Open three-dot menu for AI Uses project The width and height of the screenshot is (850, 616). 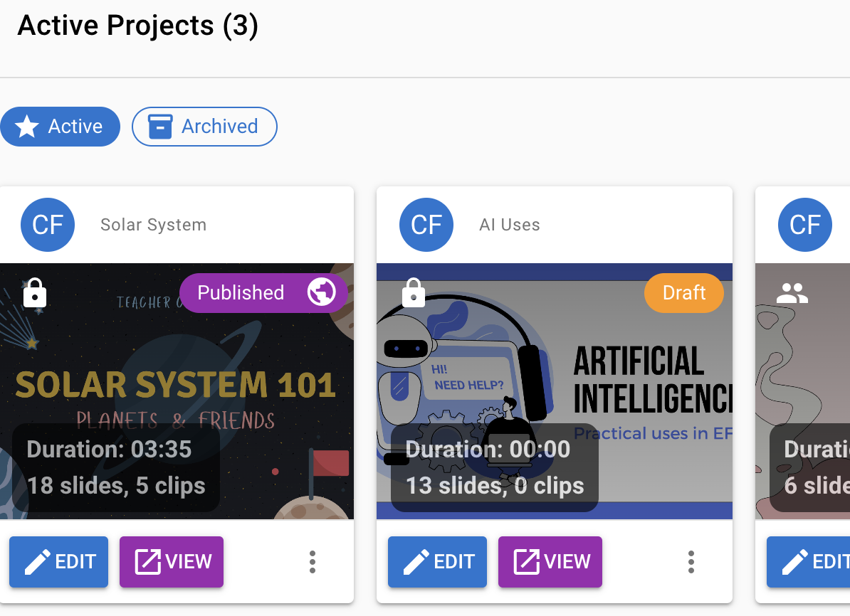(x=691, y=562)
